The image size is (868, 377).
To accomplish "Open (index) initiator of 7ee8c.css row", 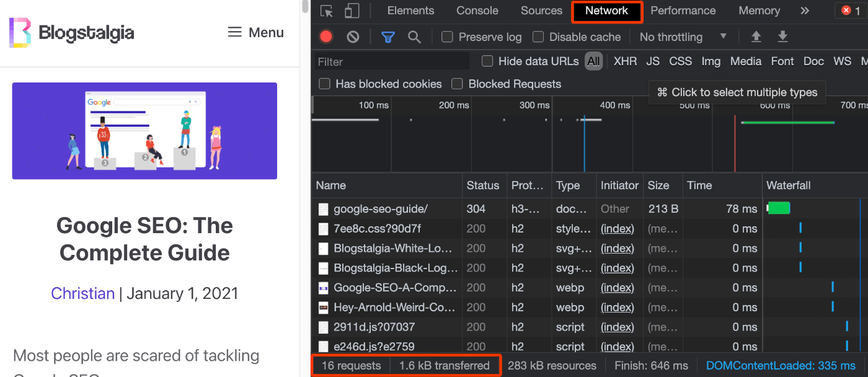I will [618, 229].
